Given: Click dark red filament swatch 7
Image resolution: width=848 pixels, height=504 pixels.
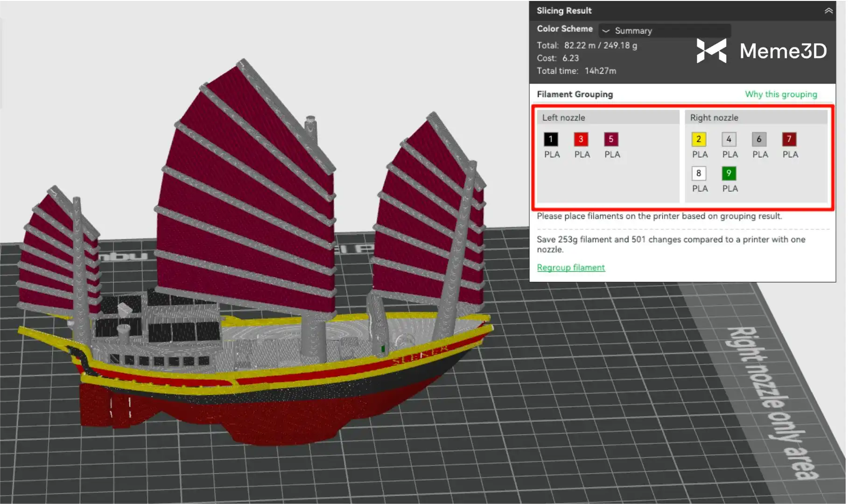Looking at the screenshot, I should coord(789,139).
